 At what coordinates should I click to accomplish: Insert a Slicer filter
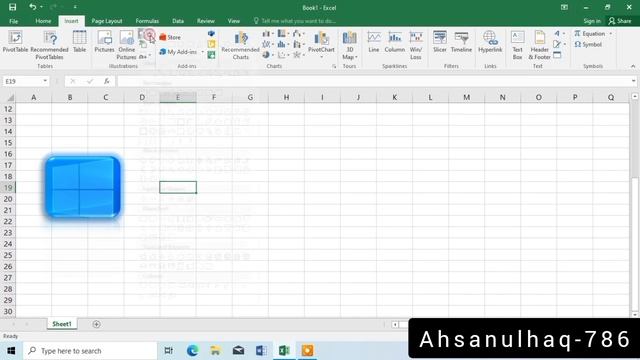[x=440, y=42]
